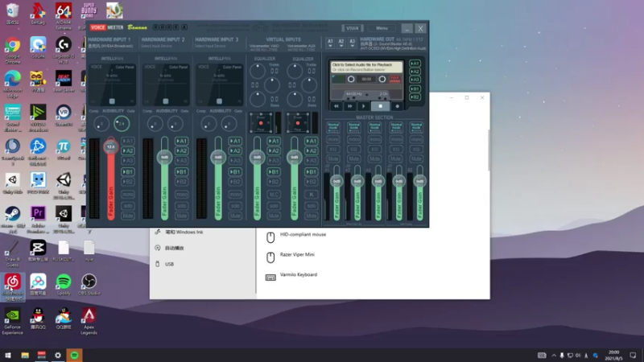This screenshot has width=644, height=362.
Task: Click the Bass knob of AUX equalizer
Action: (295, 99)
